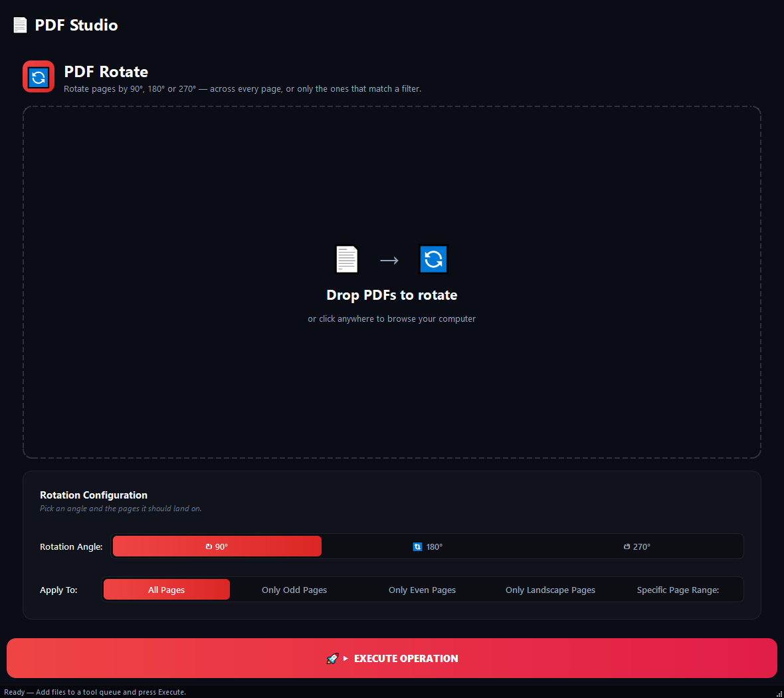784x698 pixels.
Task: Click 'Pick an angle and the pages' hint text
Action: click(x=120, y=509)
